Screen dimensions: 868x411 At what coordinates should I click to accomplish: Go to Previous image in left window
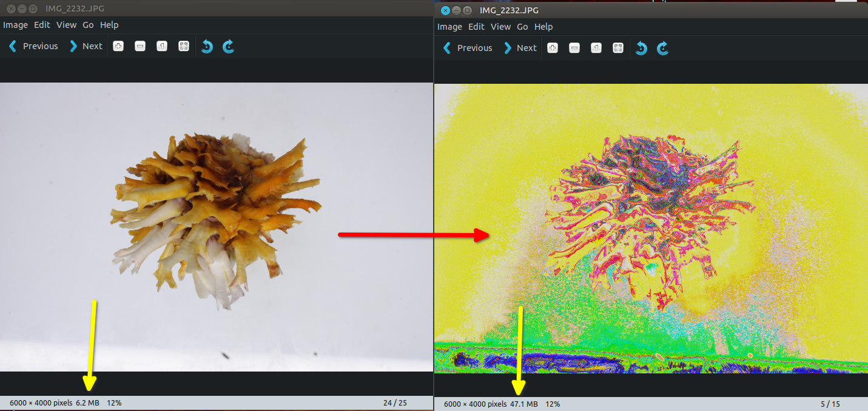pyautogui.click(x=33, y=46)
